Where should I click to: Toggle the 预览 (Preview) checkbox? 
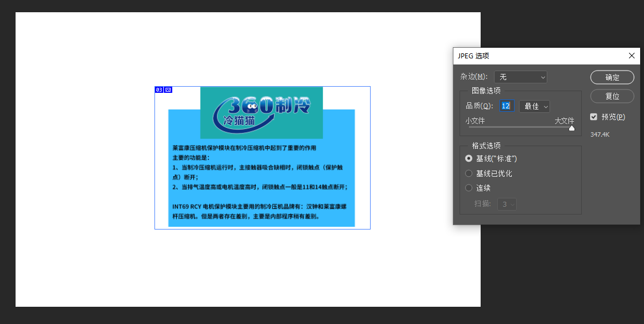(x=593, y=117)
